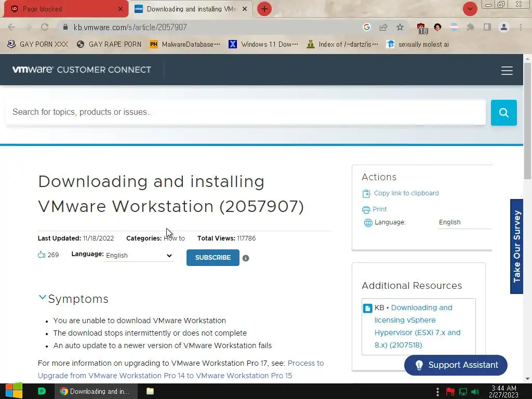Open the Index of /~dartz bookmark
The width and height of the screenshot is (532, 399).
342,45
